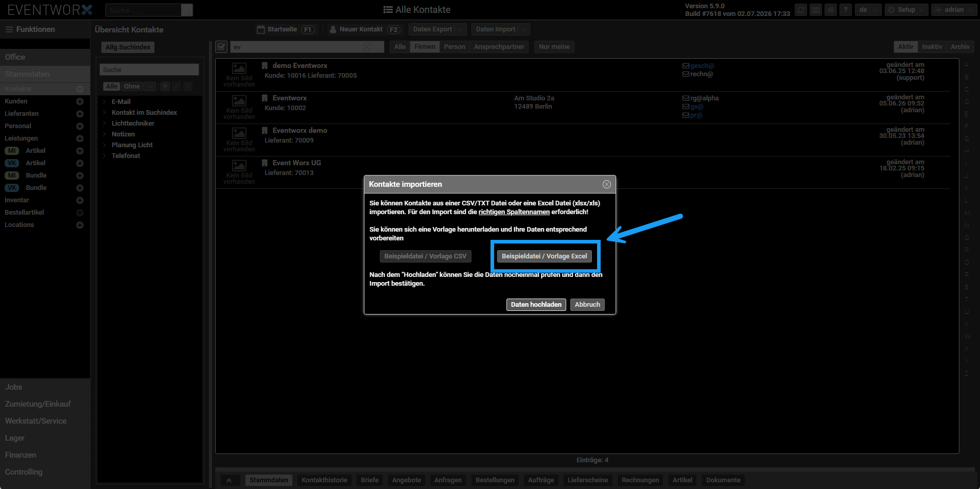Image resolution: width=980 pixels, height=489 pixels.
Task: Click the refresh icon in top bar
Action: [x=800, y=10]
